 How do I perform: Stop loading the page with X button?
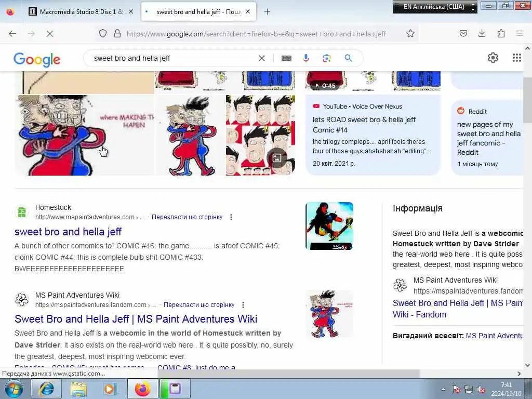(49, 34)
